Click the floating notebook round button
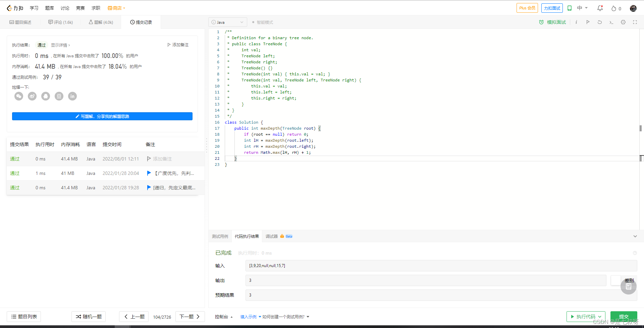This screenshot has width=644, height=328. tap(629, 286)
